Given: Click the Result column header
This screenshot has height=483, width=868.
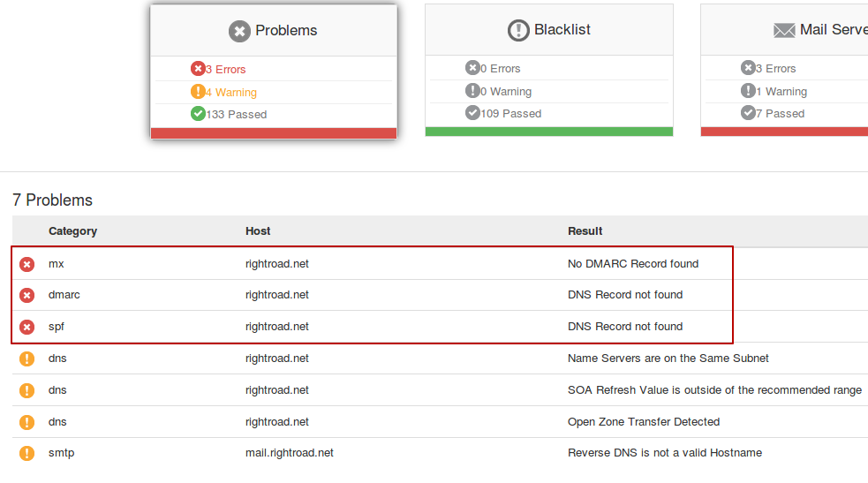Looking at the screenshot, I should pos(585,231).
